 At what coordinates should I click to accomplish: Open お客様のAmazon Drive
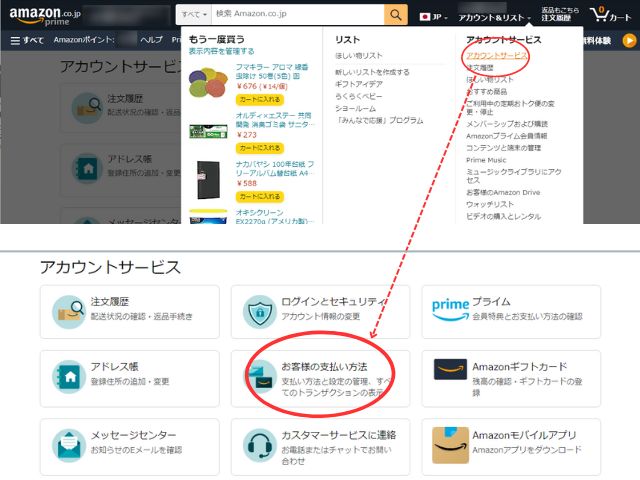pos(503,192)
